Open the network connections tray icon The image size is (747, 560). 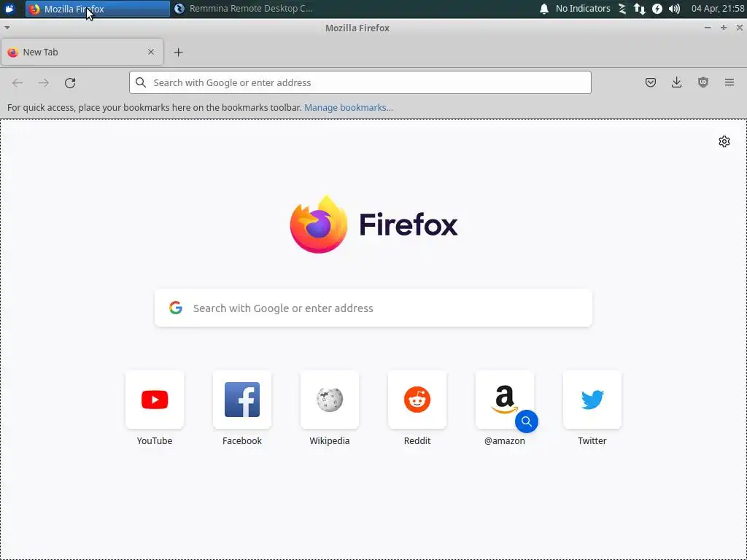tap(639, 9)
